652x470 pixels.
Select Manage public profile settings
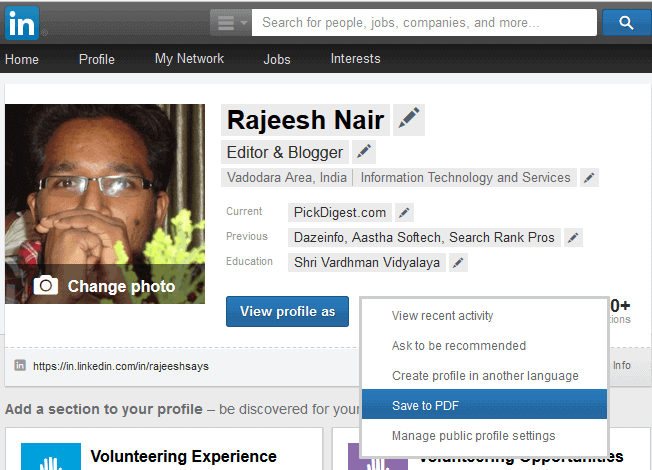pos(484,435)
